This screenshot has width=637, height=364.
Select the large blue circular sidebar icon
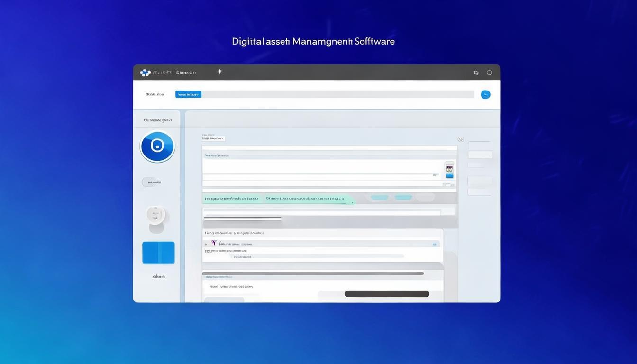[x=157, y=146]
